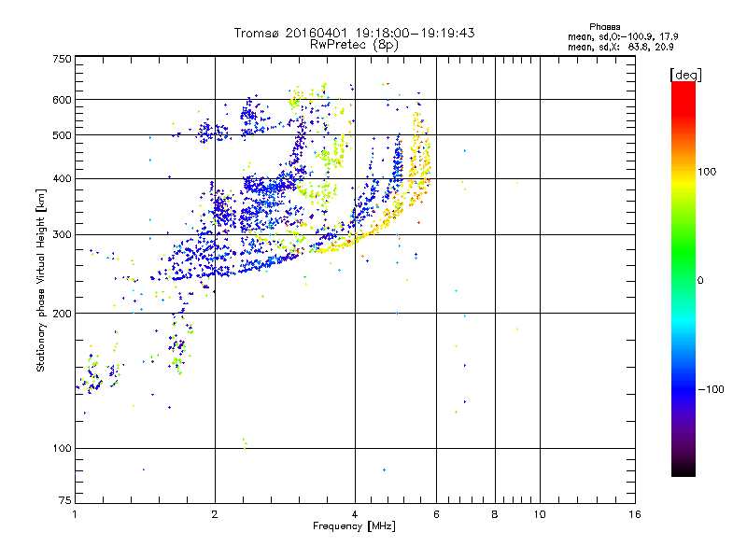Click the 'Frequency [MHz]' axis title

354,526
